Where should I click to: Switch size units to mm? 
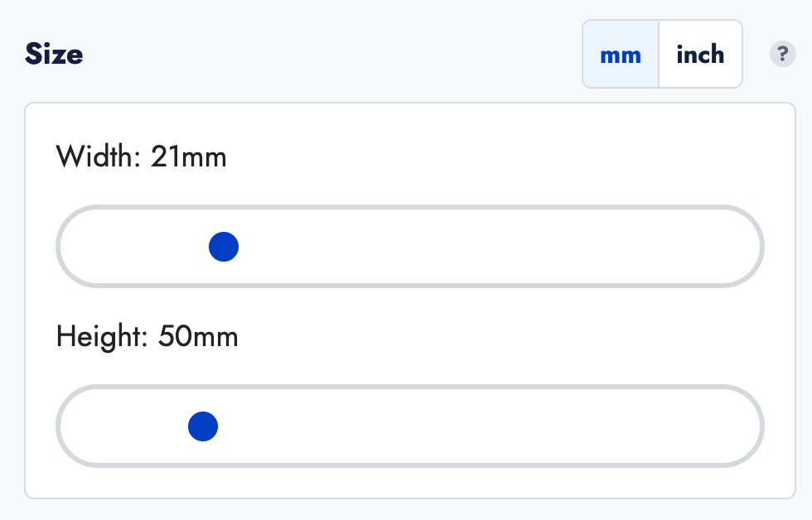(x=621, y=55)
